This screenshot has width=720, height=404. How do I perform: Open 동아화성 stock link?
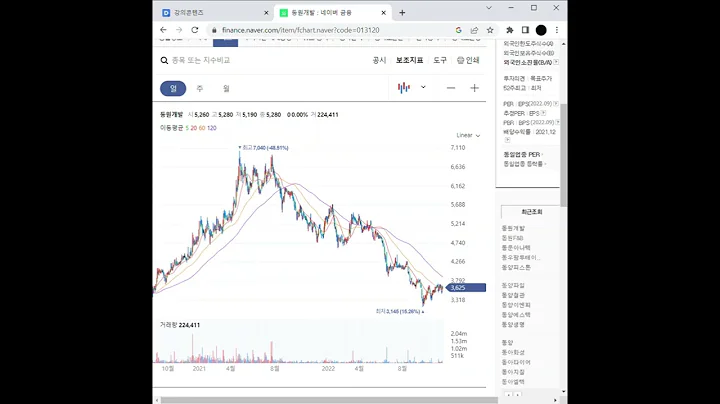coord(513,353)
